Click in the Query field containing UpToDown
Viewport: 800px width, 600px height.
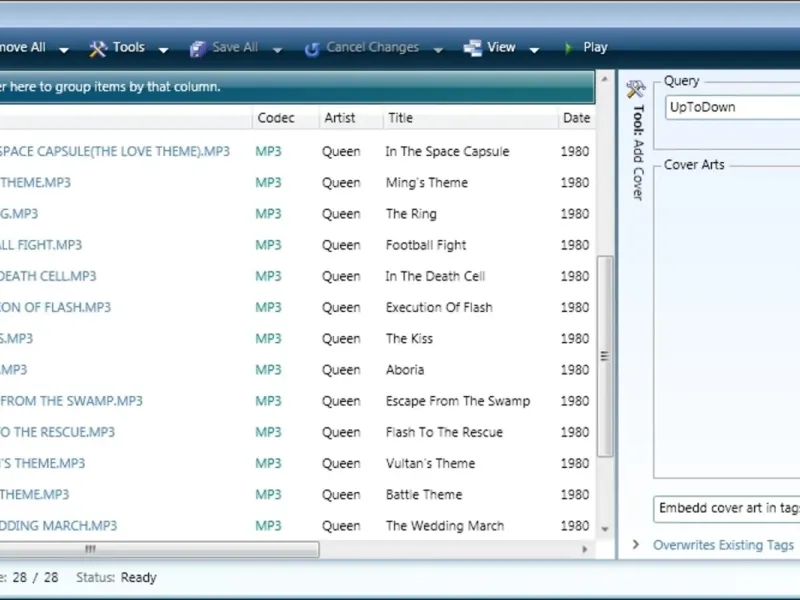click(x=733, y=107)
